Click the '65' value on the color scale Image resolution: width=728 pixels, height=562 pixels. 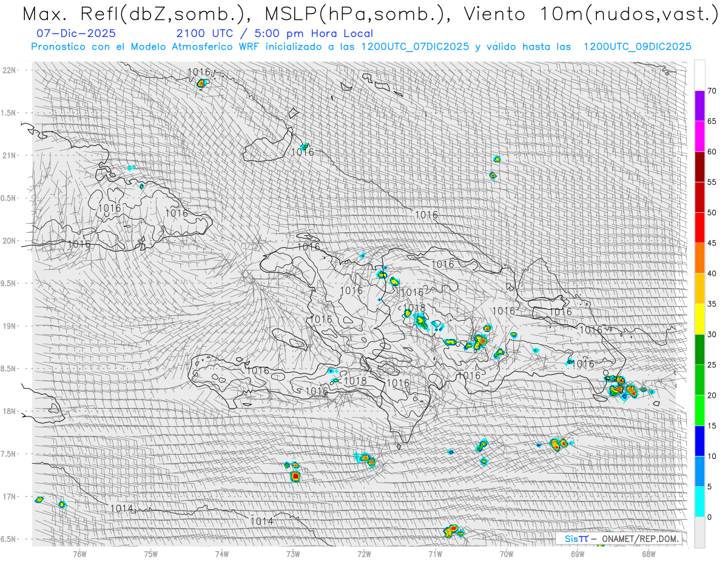click(x=712, y=121)
